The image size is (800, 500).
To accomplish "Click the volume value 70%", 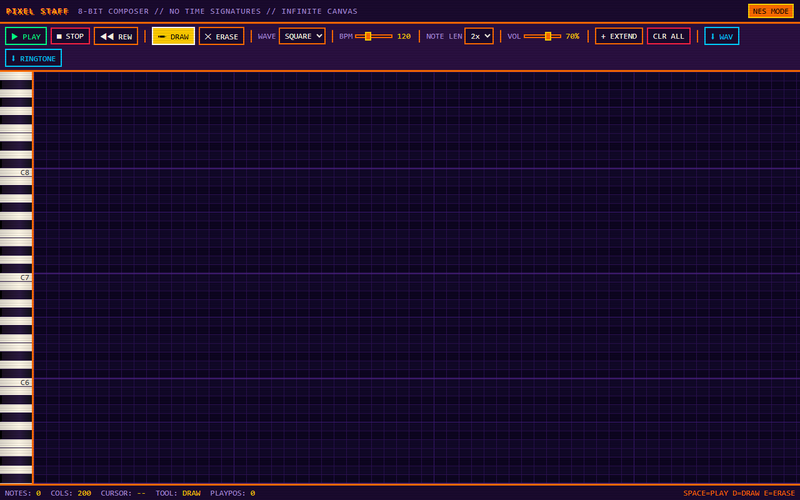I will [x=572, y=36].
